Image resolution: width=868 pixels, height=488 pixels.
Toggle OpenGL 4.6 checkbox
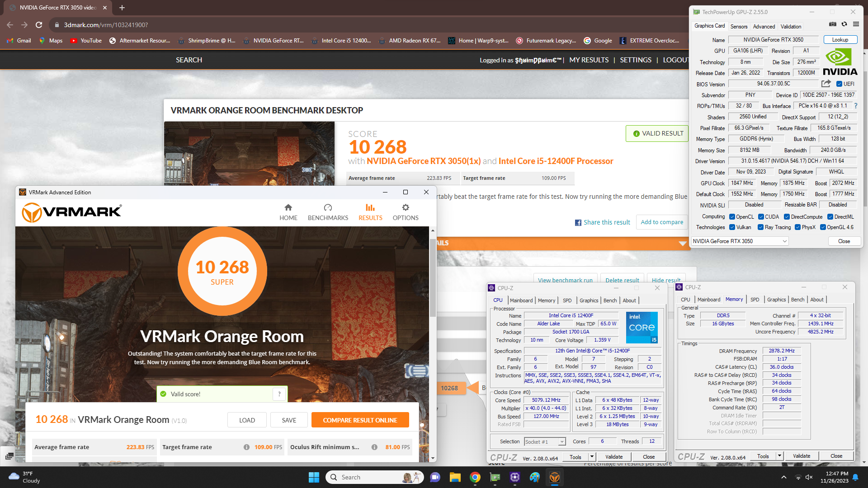tap(823, 227)
